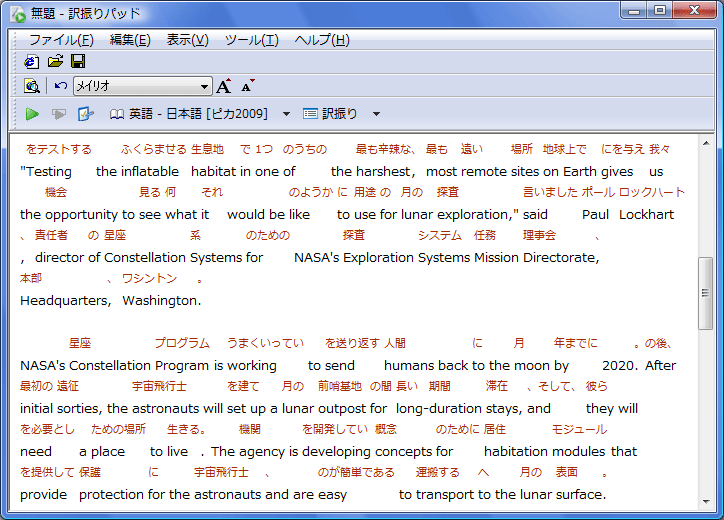Viewport: 724px width, 520px height.
Task: Click the grayed-out stop translation icon
Action: 59,114
